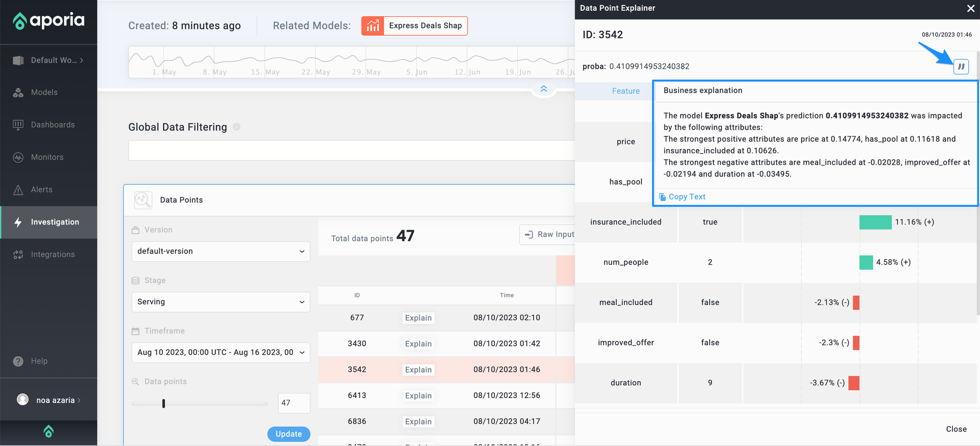Screen dimensions: 980x446
Task: Click the Close button in explainer panel
Action: [x=956, y=429]
